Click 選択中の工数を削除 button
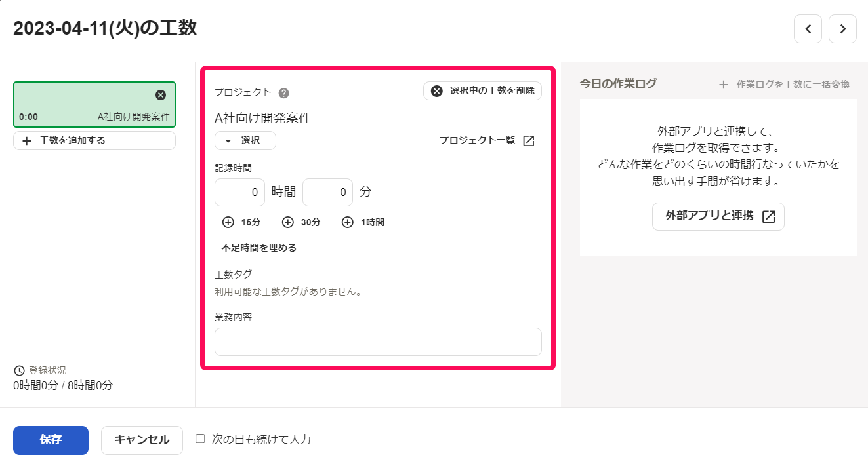 point(482,91)
